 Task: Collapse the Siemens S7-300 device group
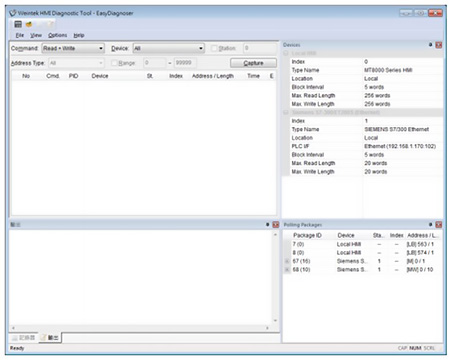(286, 112)
